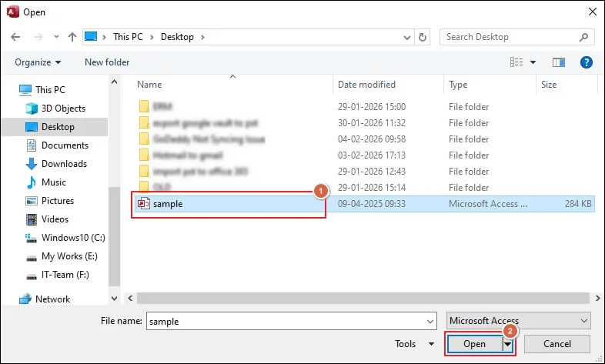
Task: Expand Open button dropdown arrow
Action: (x=508, y=344)
